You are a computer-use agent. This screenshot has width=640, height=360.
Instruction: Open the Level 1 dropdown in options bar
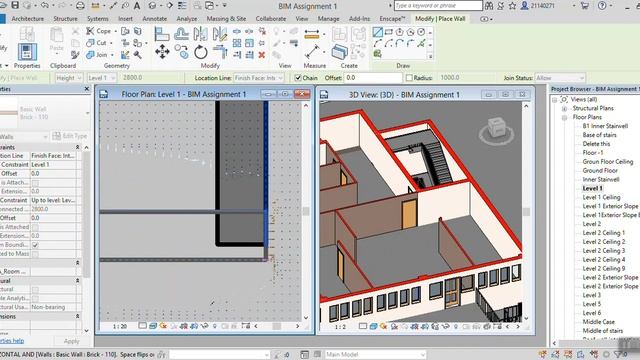point(101,78)
